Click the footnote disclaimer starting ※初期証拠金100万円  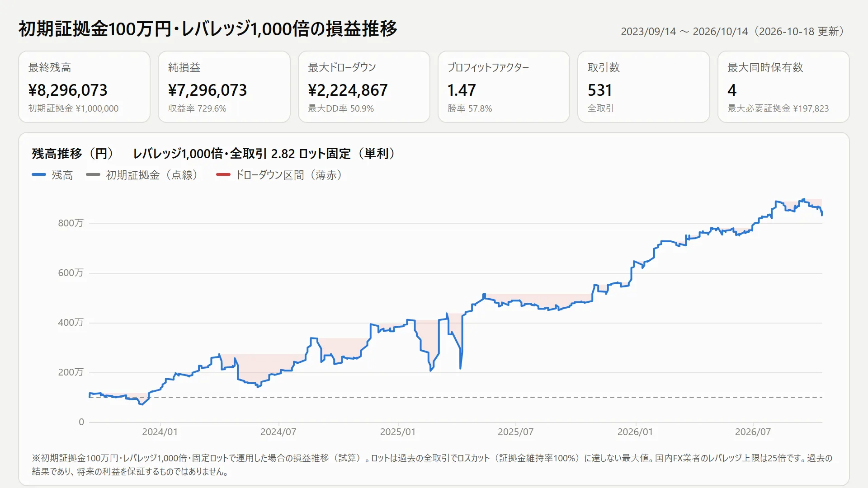432,465
